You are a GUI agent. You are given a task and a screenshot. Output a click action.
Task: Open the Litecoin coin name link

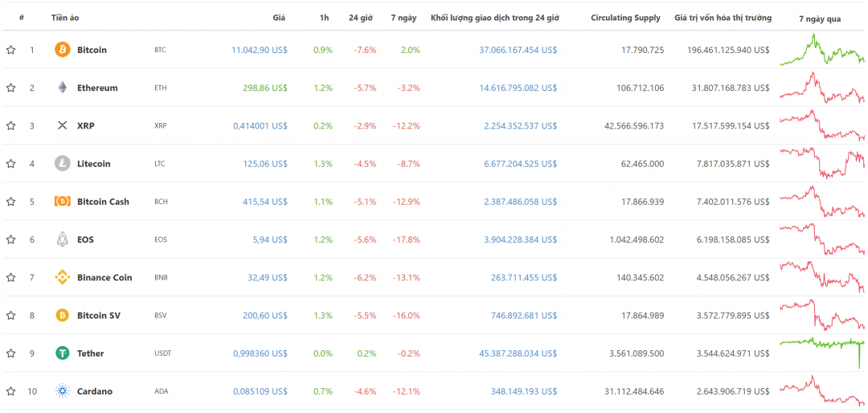[93, 164]
